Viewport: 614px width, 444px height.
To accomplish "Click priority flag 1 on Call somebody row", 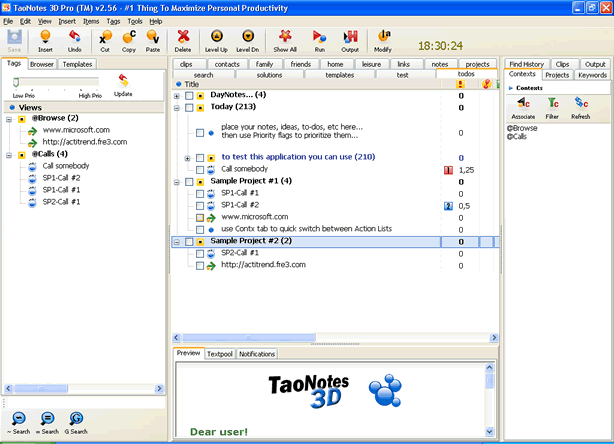I will [x=448, y=170].
